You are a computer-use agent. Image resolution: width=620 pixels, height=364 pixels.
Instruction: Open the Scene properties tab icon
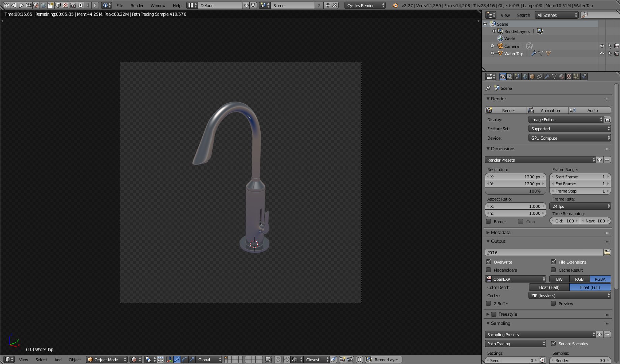tap(517, 77)
